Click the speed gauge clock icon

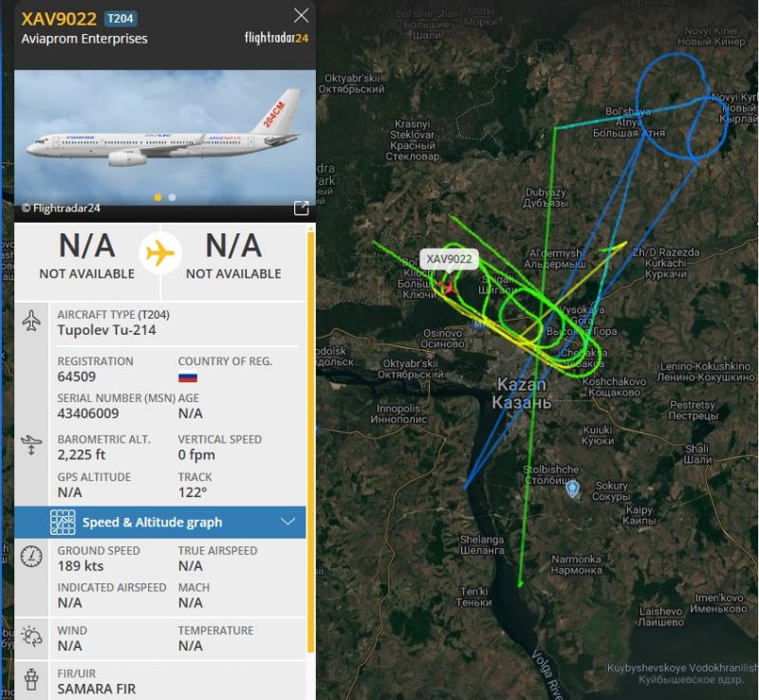point(31,557)
